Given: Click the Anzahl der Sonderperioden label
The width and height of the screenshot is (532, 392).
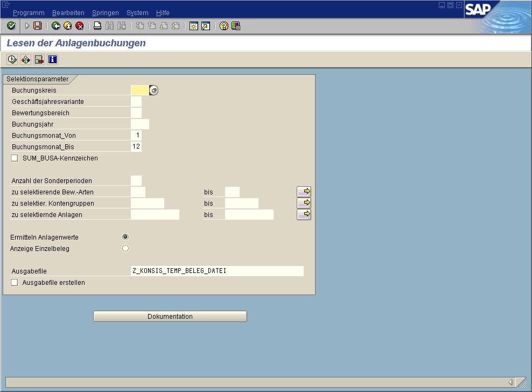Looking at the screenshot, I should coord(52,180).
